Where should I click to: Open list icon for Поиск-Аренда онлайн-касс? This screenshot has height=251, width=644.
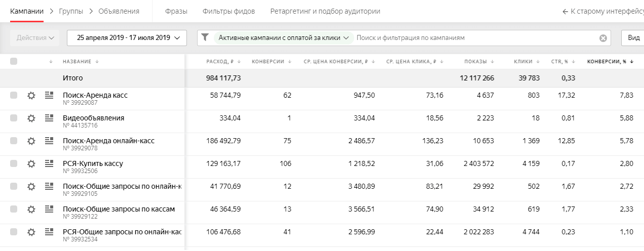point(49,140)
